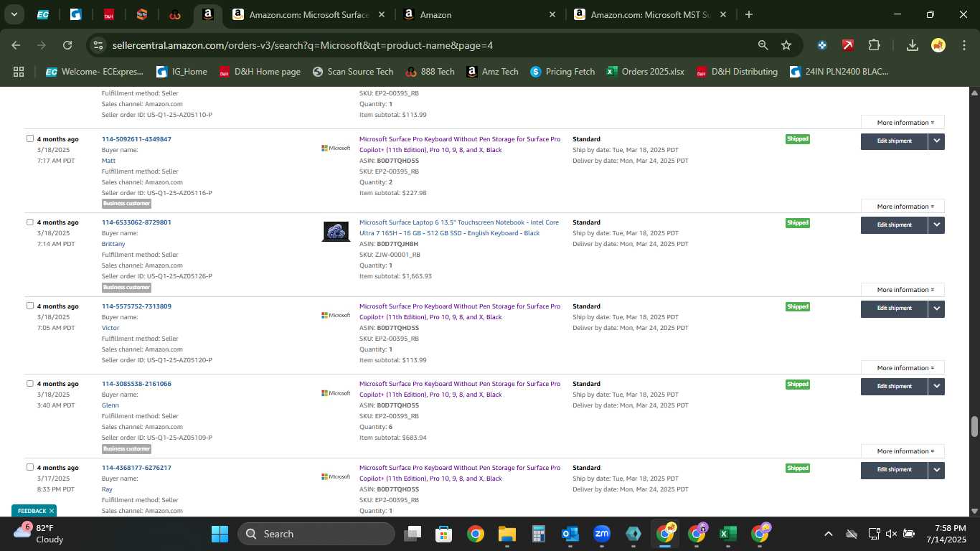This screenshot has height=551, width=980.
Task: Open the tab search chevron button
Action: 14,14
